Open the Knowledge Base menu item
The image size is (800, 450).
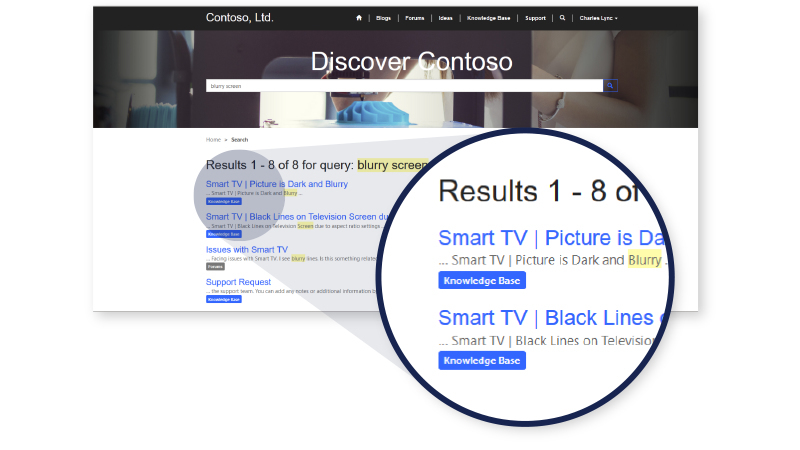488,18
